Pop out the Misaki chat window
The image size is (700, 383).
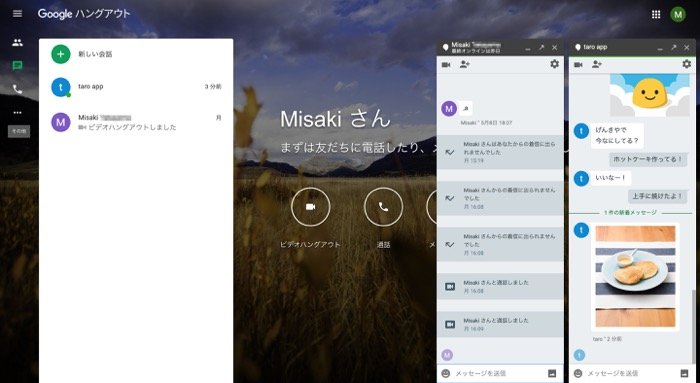click(x=542, y=47)
